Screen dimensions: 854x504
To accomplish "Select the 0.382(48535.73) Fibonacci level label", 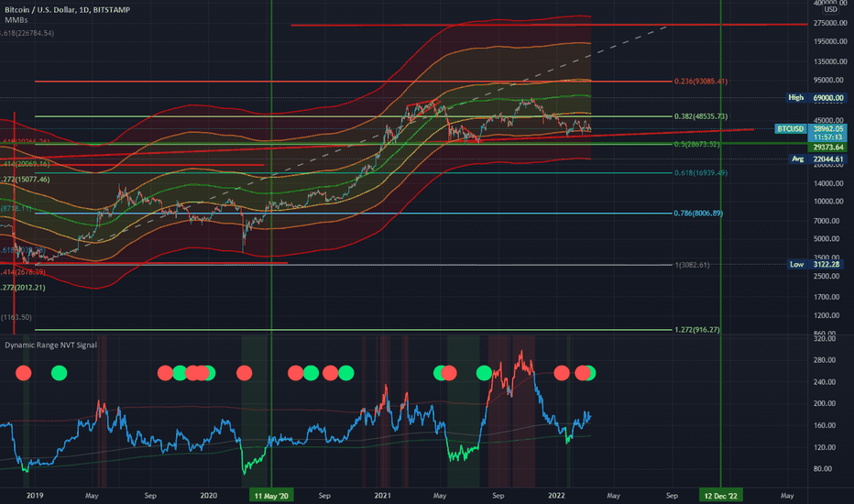I will [x=700, y=116].
